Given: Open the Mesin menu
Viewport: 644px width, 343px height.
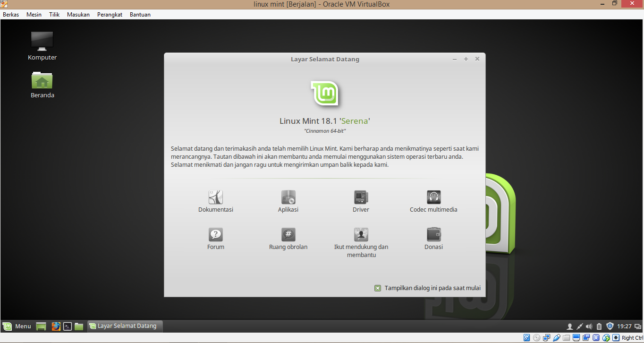Looking at the screenshot, I should coord(34,14).
